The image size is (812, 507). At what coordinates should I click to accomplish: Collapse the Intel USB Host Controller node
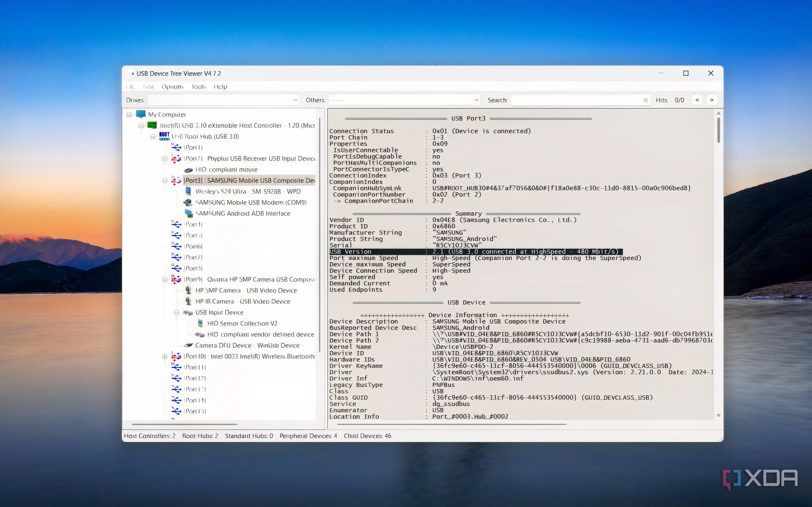(x=141, y=126)
